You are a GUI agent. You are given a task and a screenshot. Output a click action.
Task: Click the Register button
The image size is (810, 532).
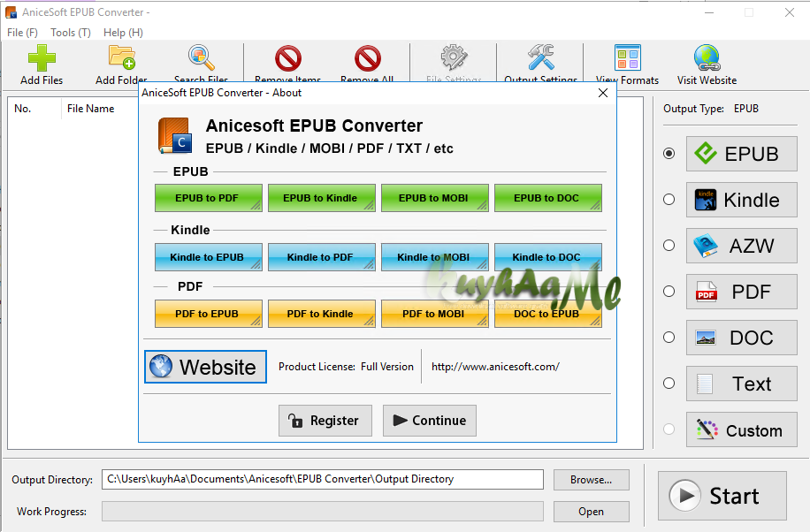pos(325,421)
